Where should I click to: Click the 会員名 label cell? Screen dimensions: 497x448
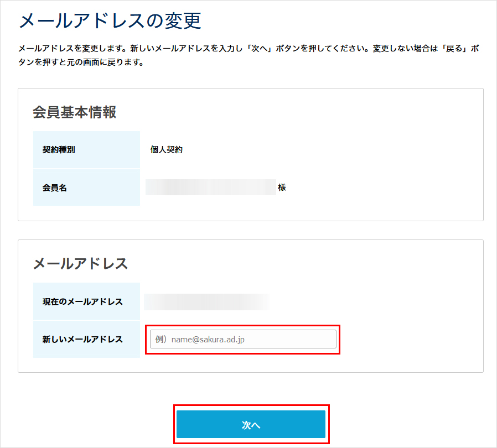pos(86,187)
